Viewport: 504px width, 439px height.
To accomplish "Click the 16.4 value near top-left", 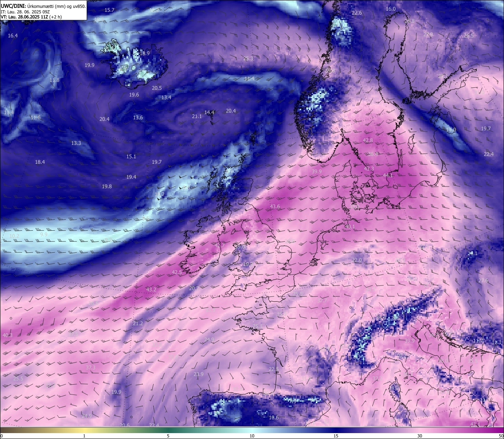I will pyautogui.click(x=13, y=36).
